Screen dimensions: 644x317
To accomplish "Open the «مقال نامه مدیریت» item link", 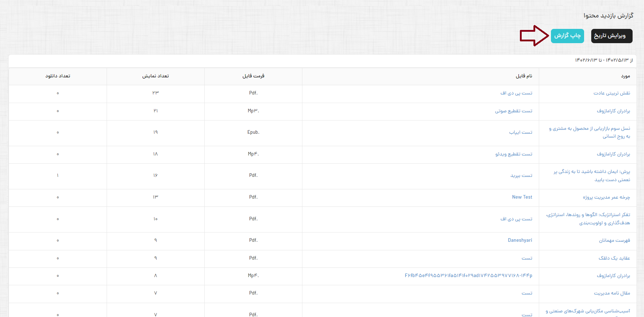I will pyautogui.click(x=612, y=293).
